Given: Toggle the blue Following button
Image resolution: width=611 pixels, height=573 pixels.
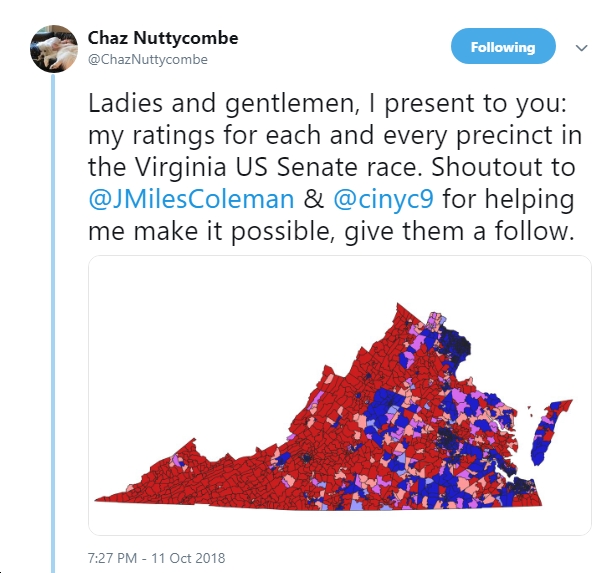Looking at the screenshot, I should (503, 46).
